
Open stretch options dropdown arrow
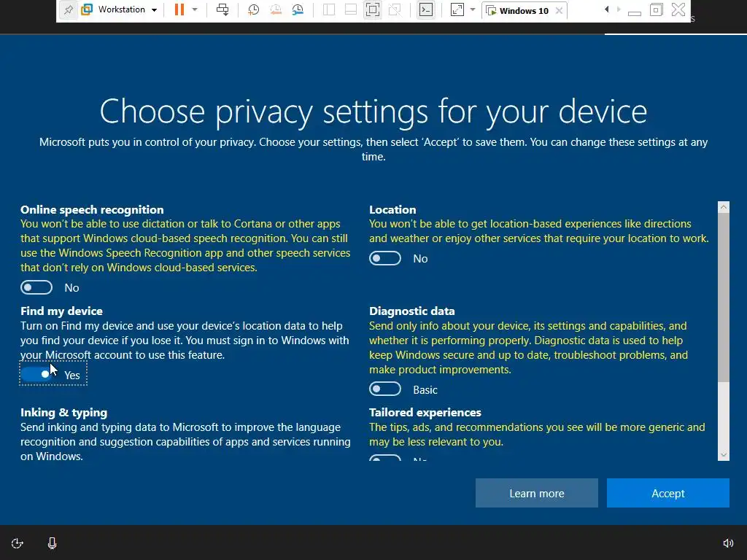coord(473,9)
